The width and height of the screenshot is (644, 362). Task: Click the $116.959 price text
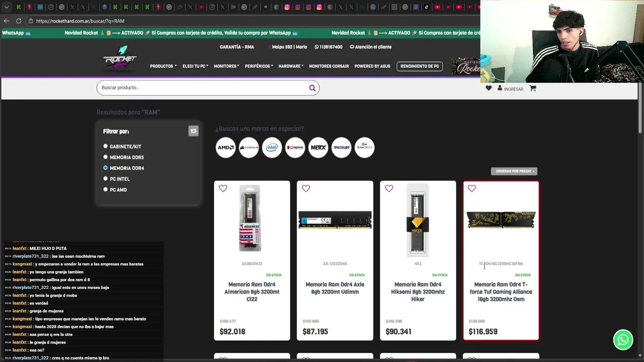coord(483,332)
